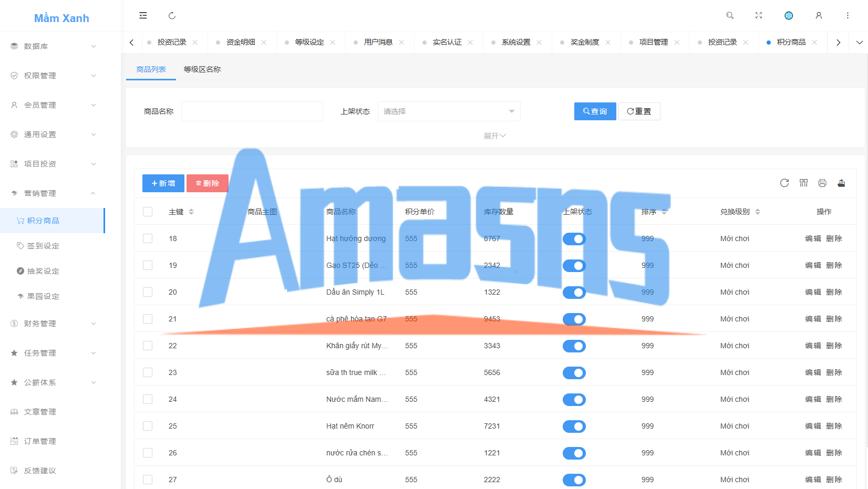Open the 上架状态 请选择 dropdown
The height and width of the screenshot is (489, 868).
(x=449, y=111)
